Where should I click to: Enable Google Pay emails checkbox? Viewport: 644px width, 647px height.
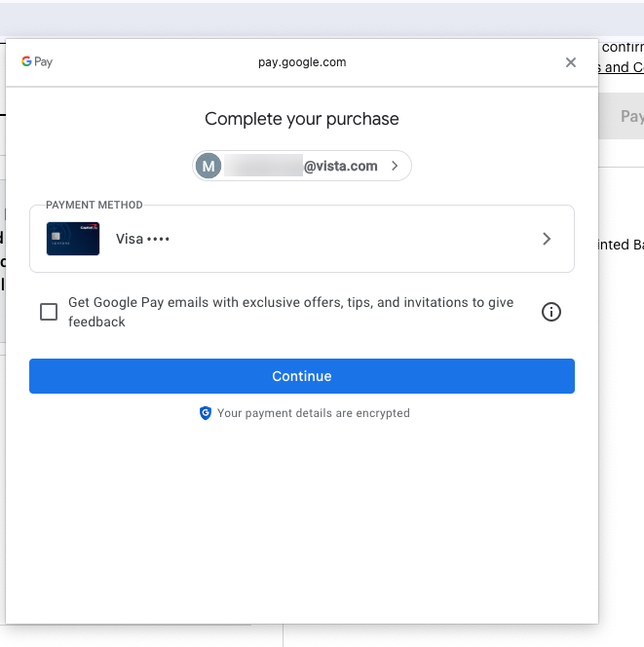[x=49, y=312]
